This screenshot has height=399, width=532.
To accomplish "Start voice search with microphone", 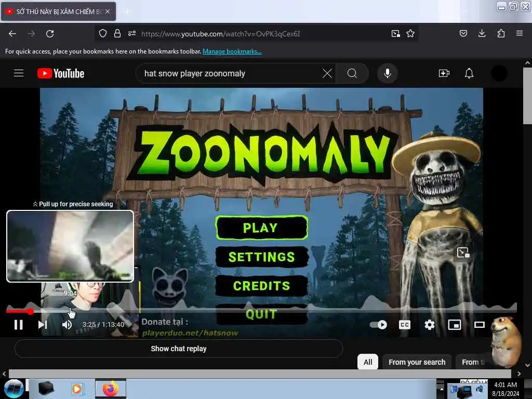I will point(387,73).
